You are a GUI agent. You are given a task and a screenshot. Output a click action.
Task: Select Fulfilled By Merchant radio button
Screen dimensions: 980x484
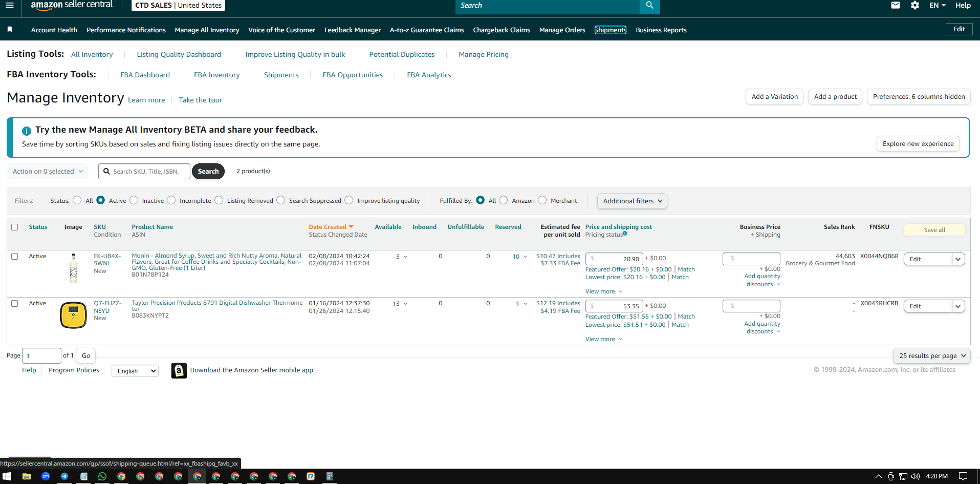tap(542, 200)
